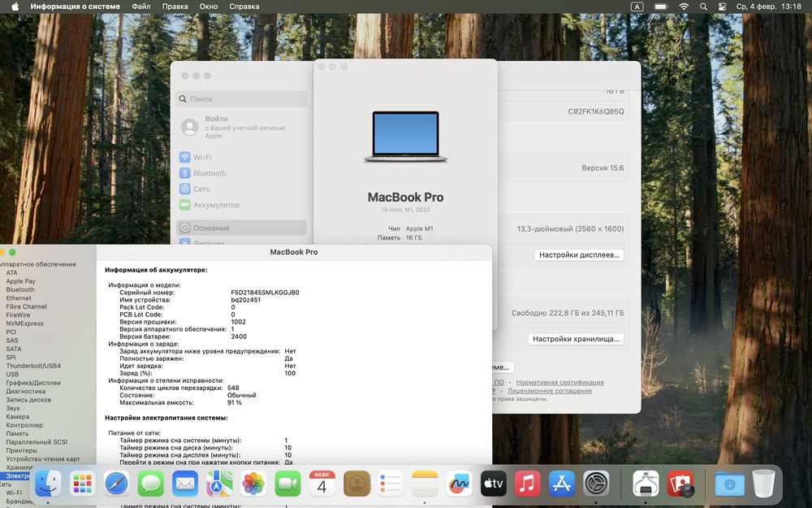
Task: Launch FaceTime from the Dock
Action: tap(288, 484)
